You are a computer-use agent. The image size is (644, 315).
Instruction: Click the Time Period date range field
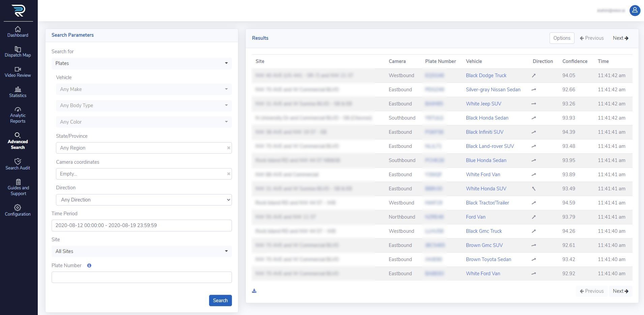141,225
